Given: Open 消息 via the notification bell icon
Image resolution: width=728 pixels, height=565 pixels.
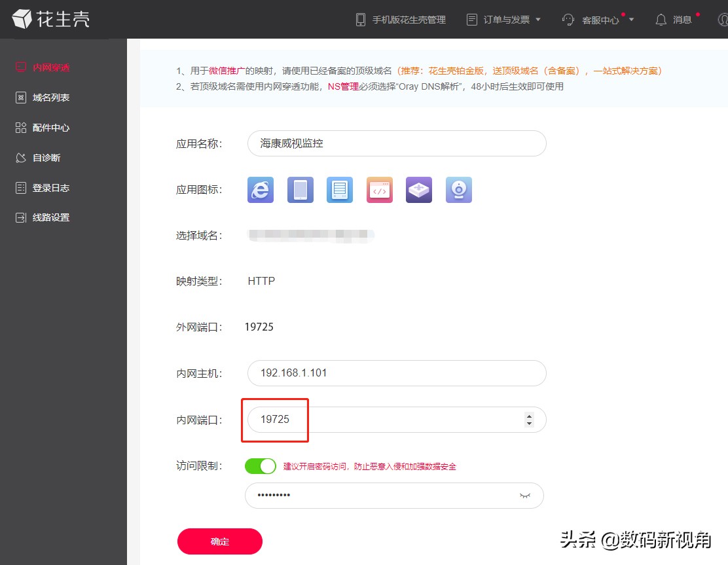Looking at the screenshot, I should point(661,20).
